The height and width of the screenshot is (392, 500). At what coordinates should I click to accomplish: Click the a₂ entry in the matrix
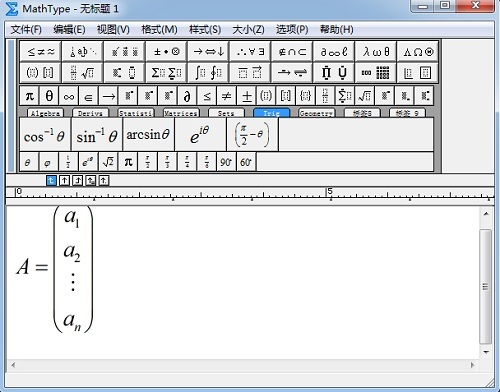coord(72,253)
